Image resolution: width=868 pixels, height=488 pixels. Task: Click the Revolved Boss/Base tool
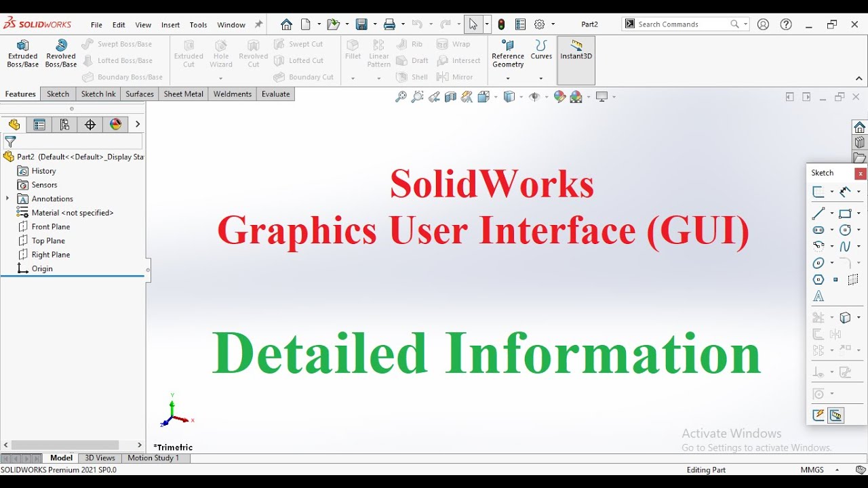tap(61, 54)
